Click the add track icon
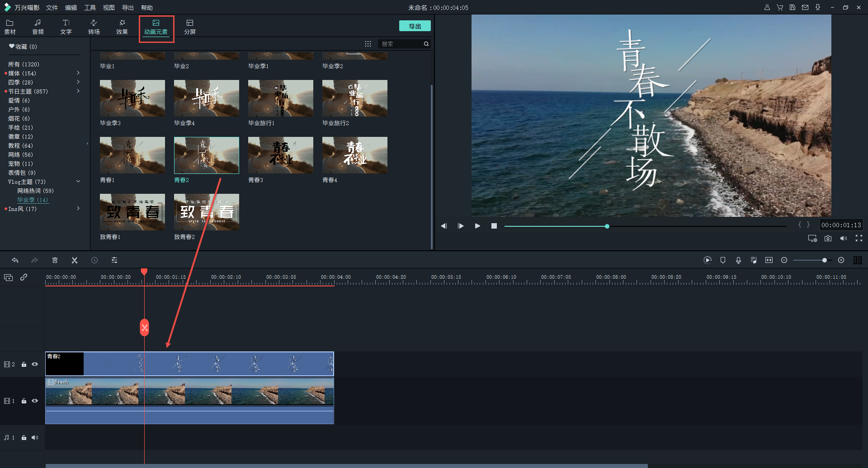Screen dimensions: 868x468 pyautogui.click(x=9, y=277)
